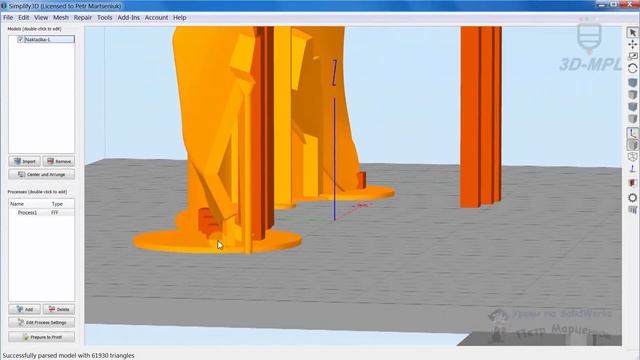Select the Normal Selection arrow tool

(x=632, y=32)
